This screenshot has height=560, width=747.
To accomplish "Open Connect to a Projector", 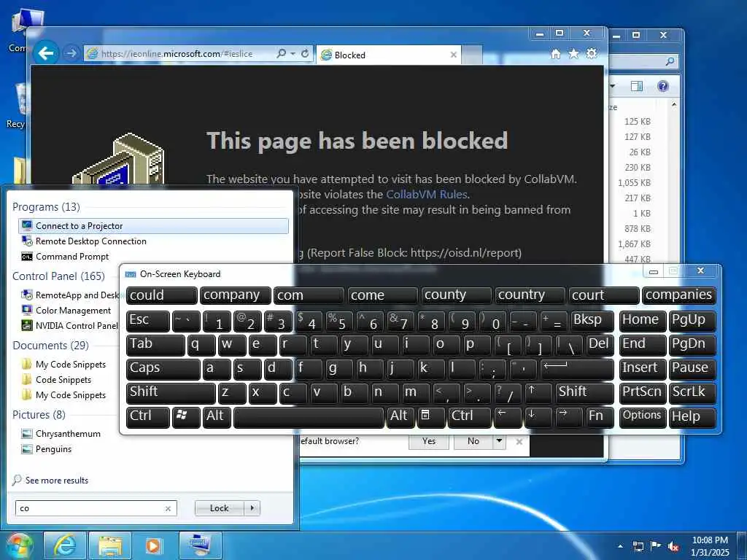I will tap(153, 226).
